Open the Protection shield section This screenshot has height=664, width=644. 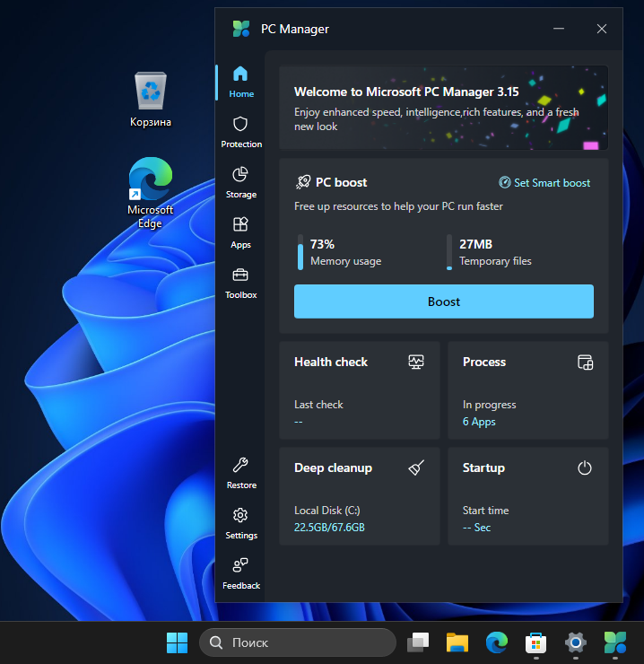241,132
